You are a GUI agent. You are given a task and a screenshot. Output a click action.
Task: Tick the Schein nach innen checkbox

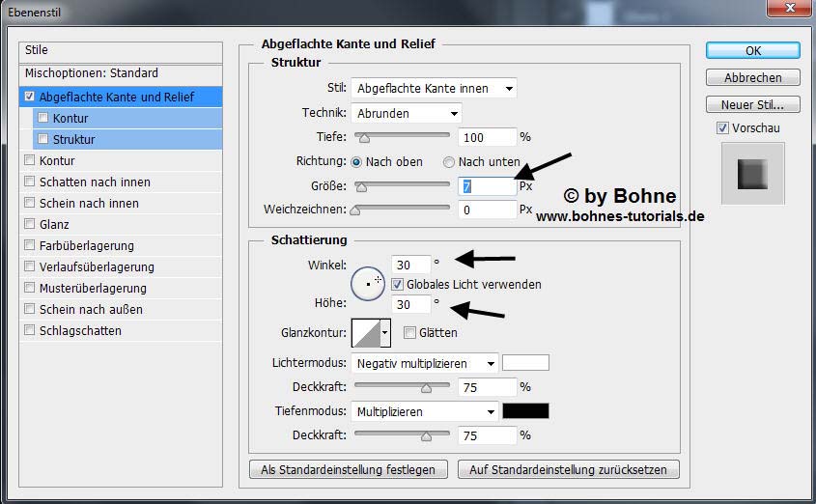tap(30, 203)
